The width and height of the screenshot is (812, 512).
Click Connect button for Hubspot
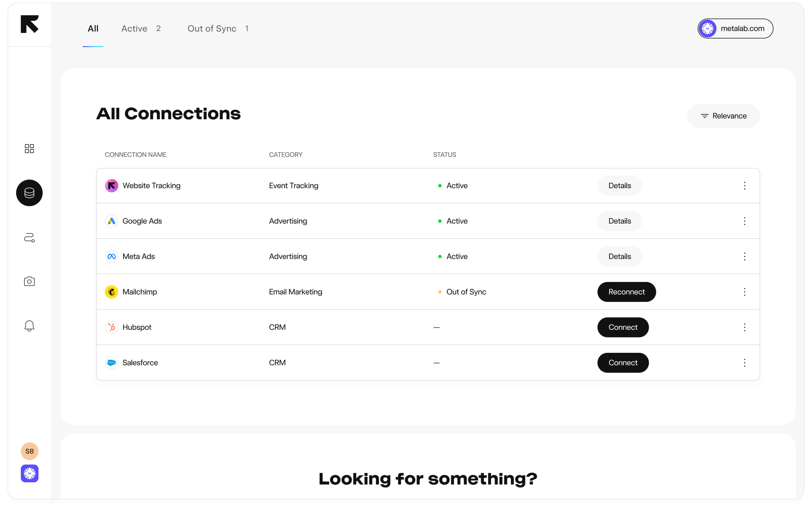pos(622,328)
